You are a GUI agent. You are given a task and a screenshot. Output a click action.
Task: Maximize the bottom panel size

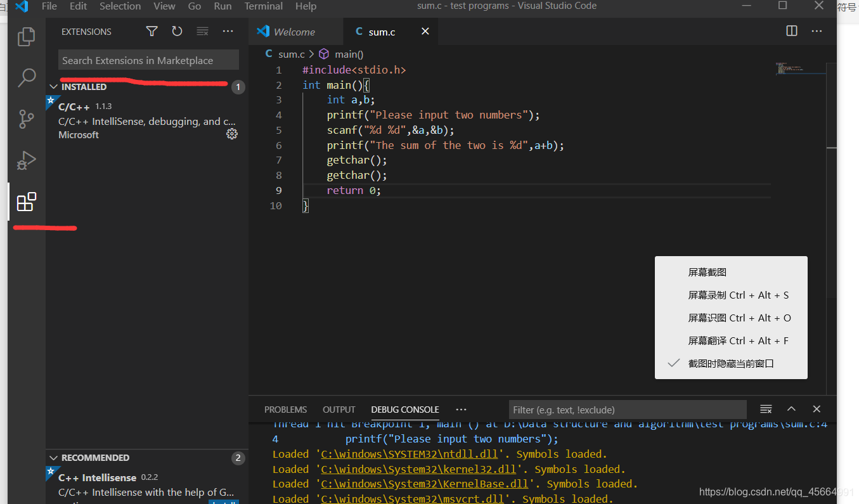point(791,409)
